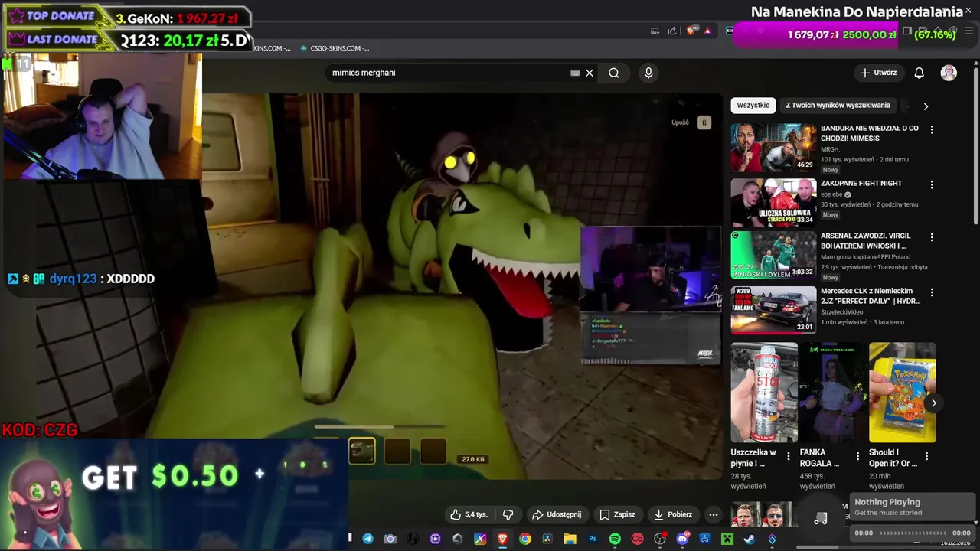This screenshot has height=551, width=980.
Task: Click the Brave Shields lion icon in address bar
Action: tap(690, 31)
